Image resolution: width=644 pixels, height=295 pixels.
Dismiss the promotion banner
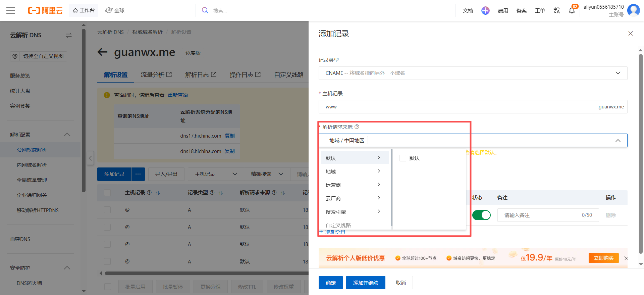(x=626, y=258)
